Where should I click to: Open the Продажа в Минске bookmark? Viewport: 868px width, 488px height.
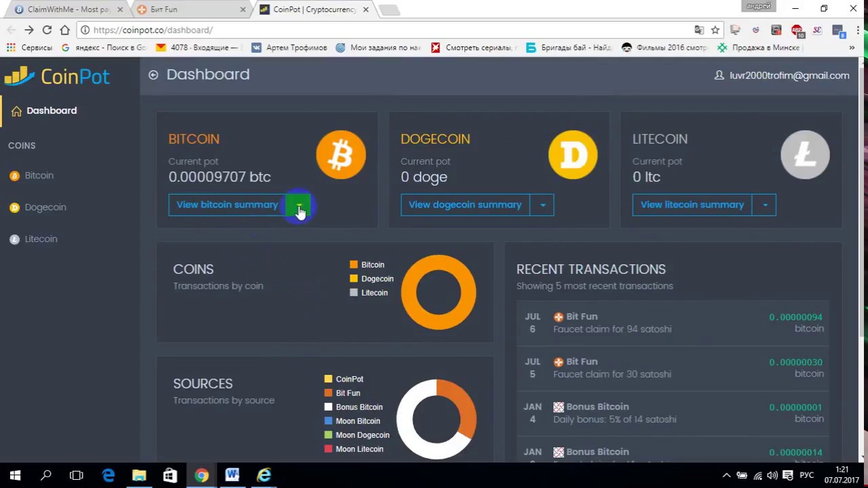coord(760,47)
